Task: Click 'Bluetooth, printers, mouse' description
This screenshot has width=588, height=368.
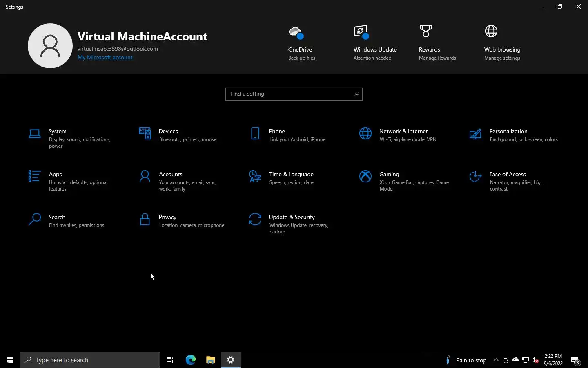Action: click(187, 139)
